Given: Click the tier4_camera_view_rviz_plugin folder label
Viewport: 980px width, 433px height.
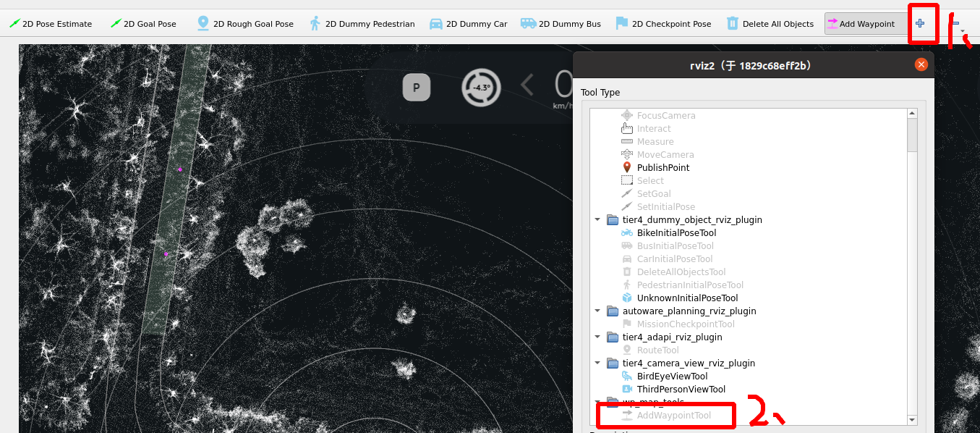Looking at the screenshot, I should 689,363.
